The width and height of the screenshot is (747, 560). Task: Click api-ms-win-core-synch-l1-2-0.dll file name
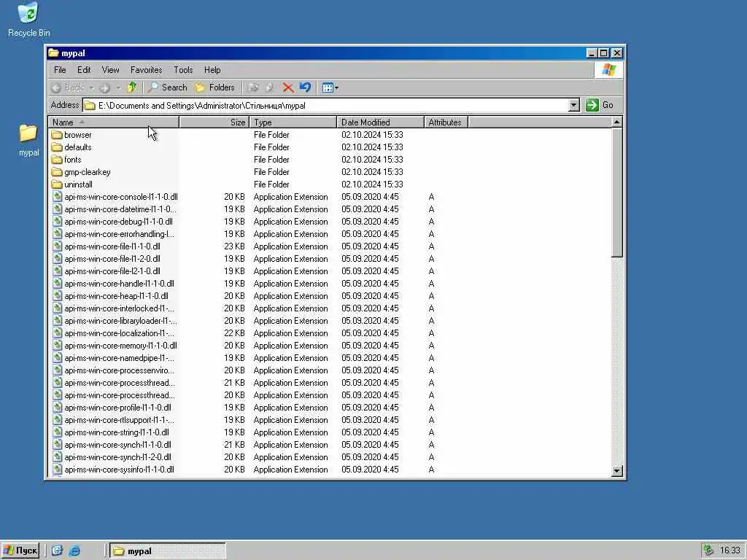click(117, 457)
